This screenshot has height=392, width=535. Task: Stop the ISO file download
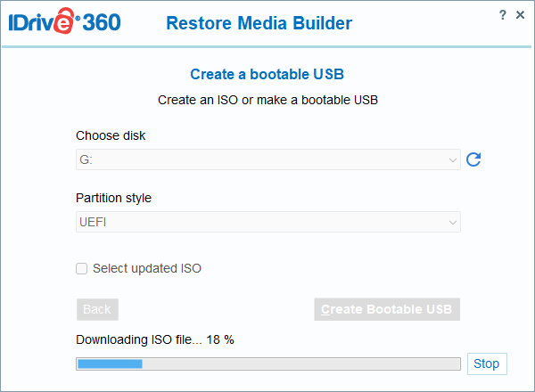486,363
